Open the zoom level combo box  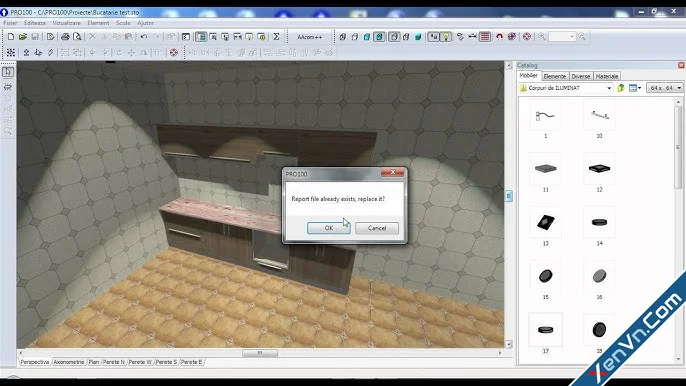562,37
